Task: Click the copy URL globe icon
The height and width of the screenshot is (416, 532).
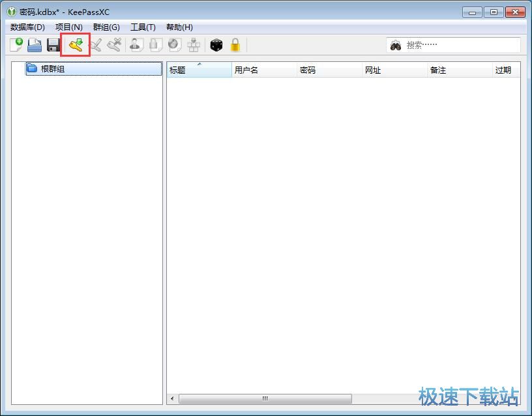Action: click(174, 45)
